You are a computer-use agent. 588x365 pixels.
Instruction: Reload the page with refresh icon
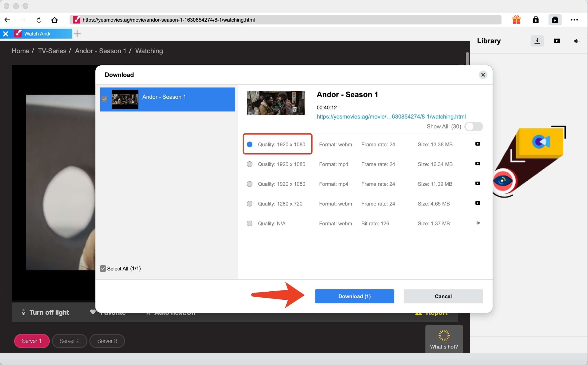[x=39, y=20]
